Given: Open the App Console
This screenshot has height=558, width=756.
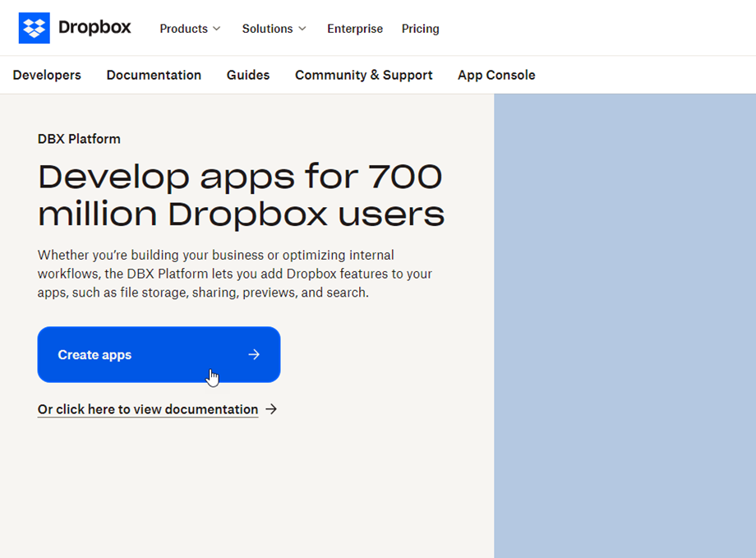Looking at the screenshot, I should pyautogui.click(x=496, y=75).
